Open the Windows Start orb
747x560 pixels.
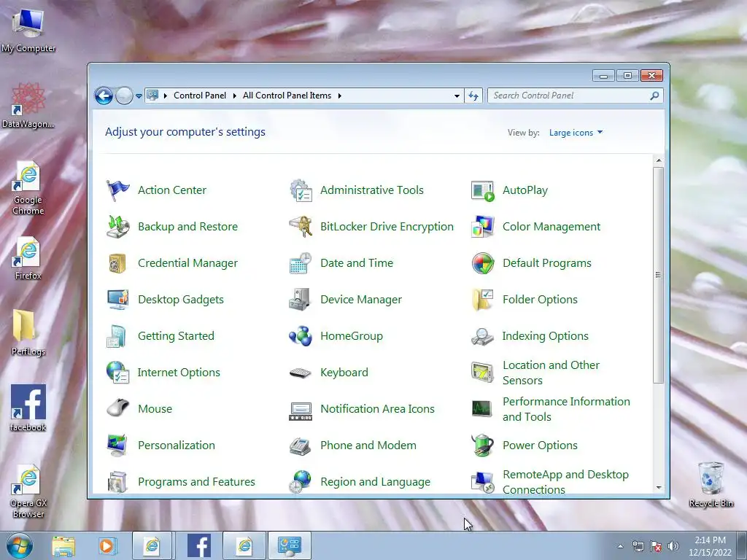pos(20,545)
